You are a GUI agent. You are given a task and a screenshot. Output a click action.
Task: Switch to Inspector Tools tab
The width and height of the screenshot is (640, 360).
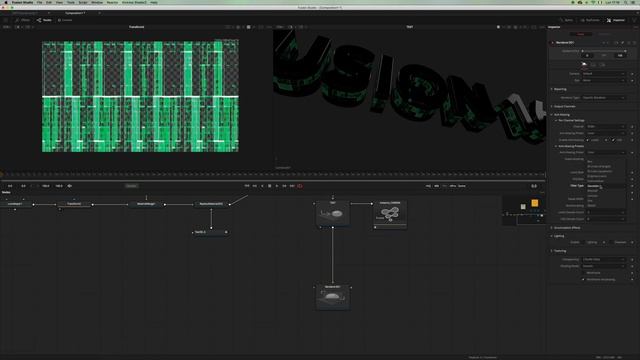[581, 34]
